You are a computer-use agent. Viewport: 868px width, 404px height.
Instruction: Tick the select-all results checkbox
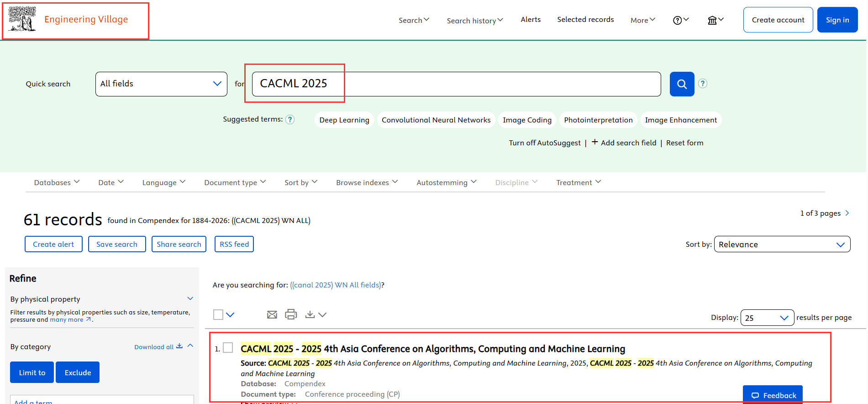pos(218,314)
